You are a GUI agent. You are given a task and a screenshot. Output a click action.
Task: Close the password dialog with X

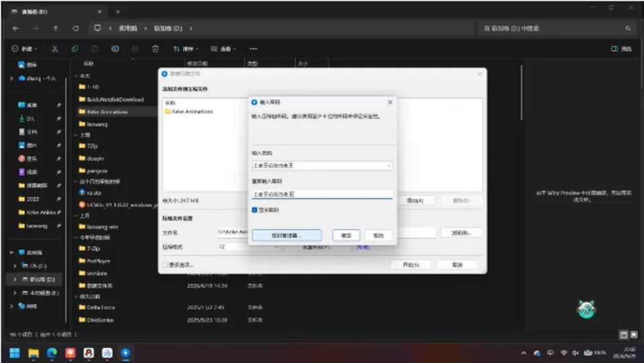click(390, 102)
